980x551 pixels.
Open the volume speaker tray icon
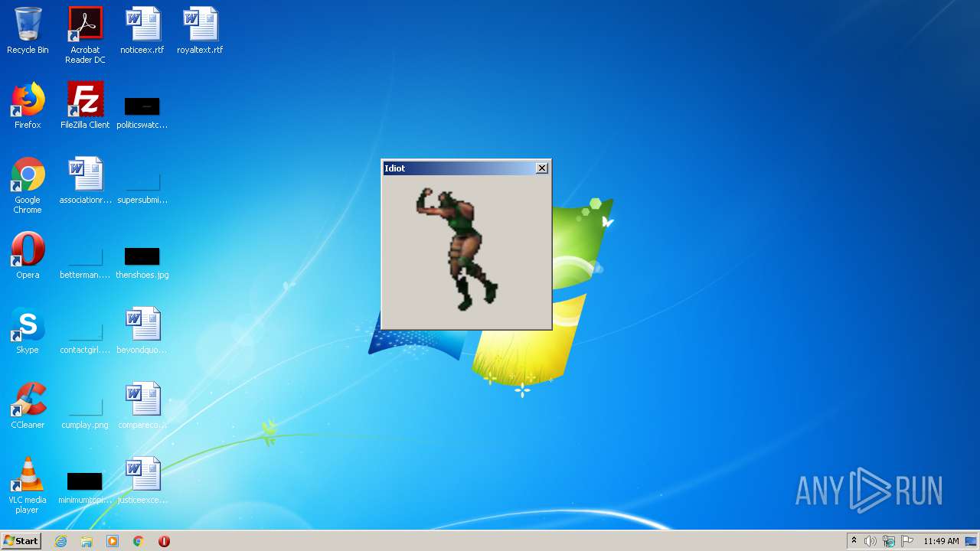(871, 541)
